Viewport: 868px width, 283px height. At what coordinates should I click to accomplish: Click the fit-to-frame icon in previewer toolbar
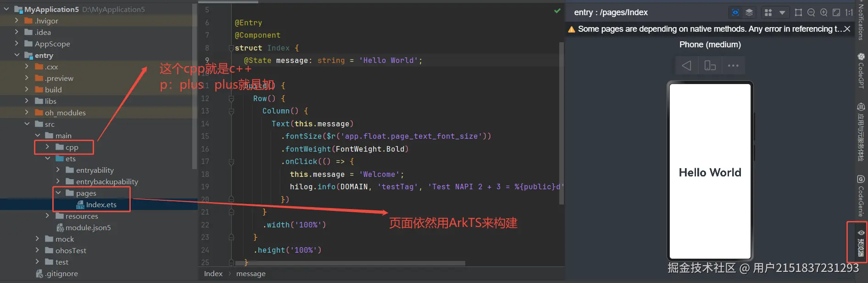coord(798,12)
